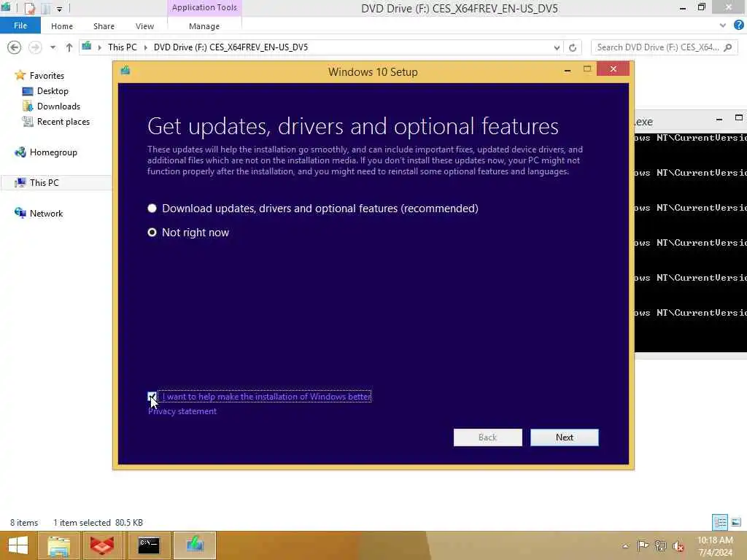The width and height of the screenshot is (747, 560).
Task: Click the Windows 10 Setup title bar icon
Action: point(125,71)
